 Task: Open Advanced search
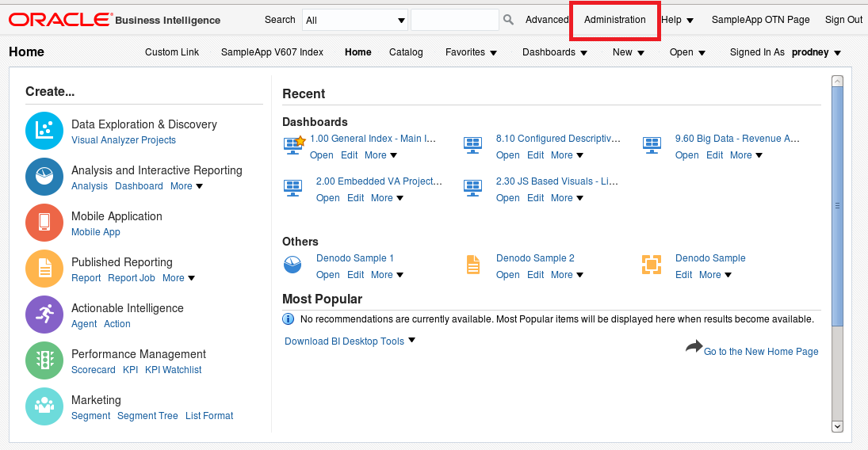(x=547, y=20)
